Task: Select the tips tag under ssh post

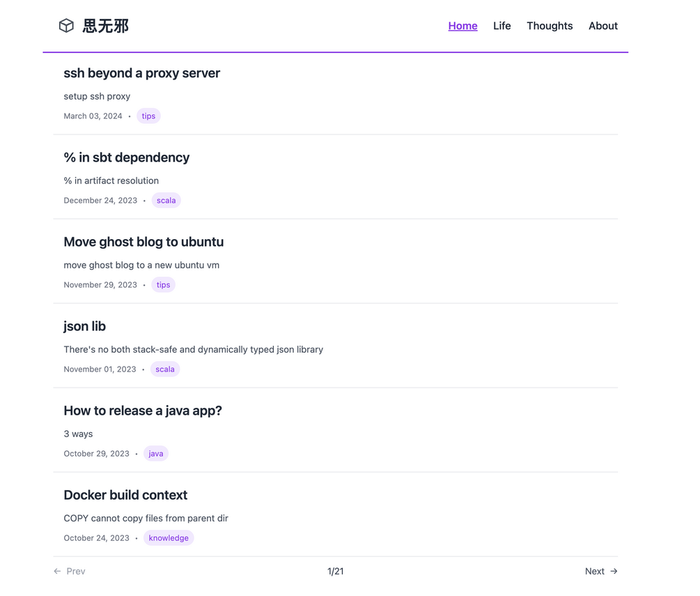Action: pos(148,116)
